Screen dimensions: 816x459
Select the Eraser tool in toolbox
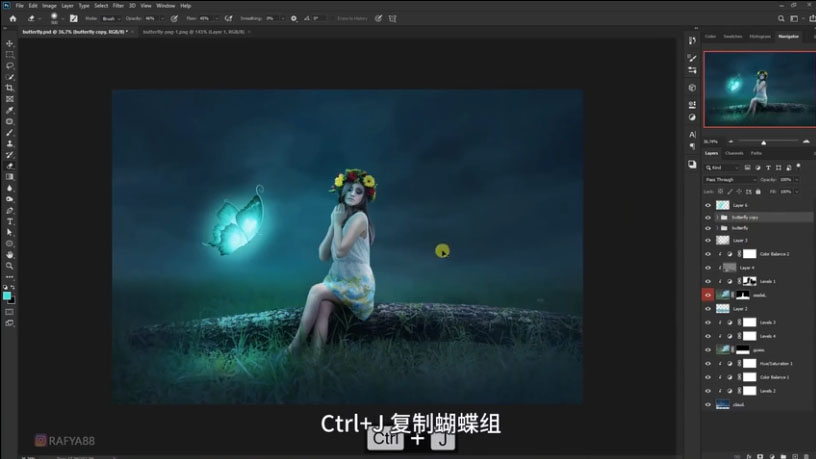[x=9, y=166]
